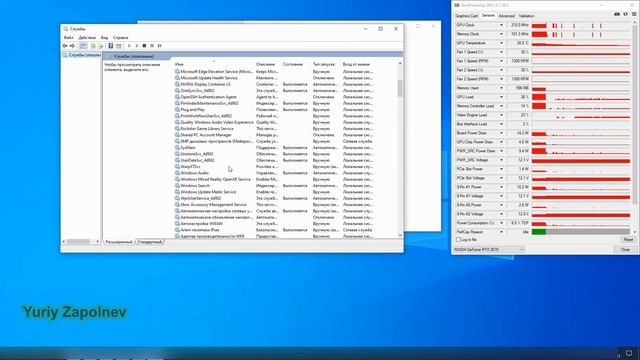The width and height of the screenshot is (640, 360).
Task: Select the Windows Mixed Reality OpenXR Service row
Action: pos(273,179)
